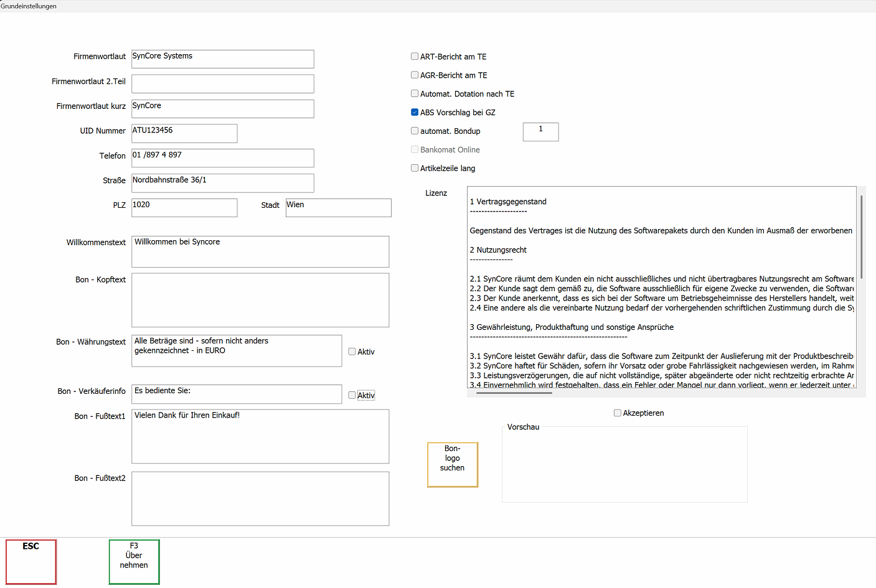Focus the UID Nummer input field

click(184, 133)
